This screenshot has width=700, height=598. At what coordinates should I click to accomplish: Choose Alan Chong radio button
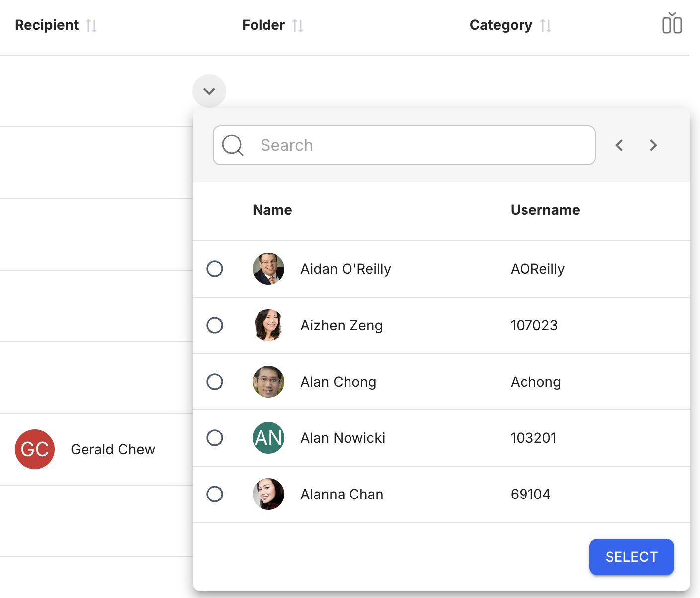coord(215,382)
